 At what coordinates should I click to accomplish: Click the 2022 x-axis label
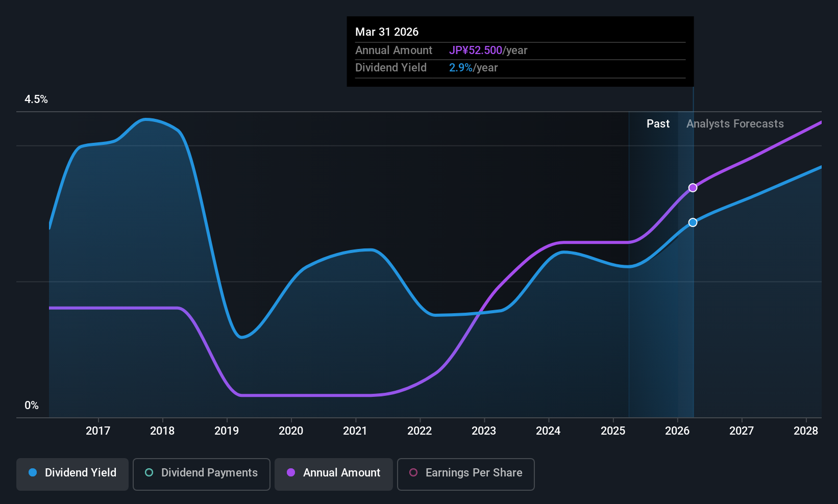pos(420,431)
